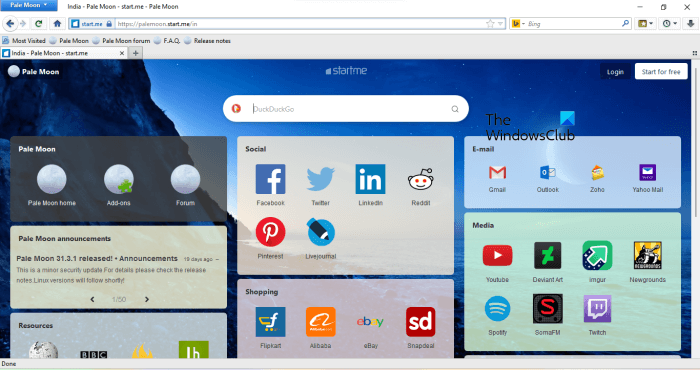
Task: Open the Downloads arrow button
Action: [x=690, y=24]
